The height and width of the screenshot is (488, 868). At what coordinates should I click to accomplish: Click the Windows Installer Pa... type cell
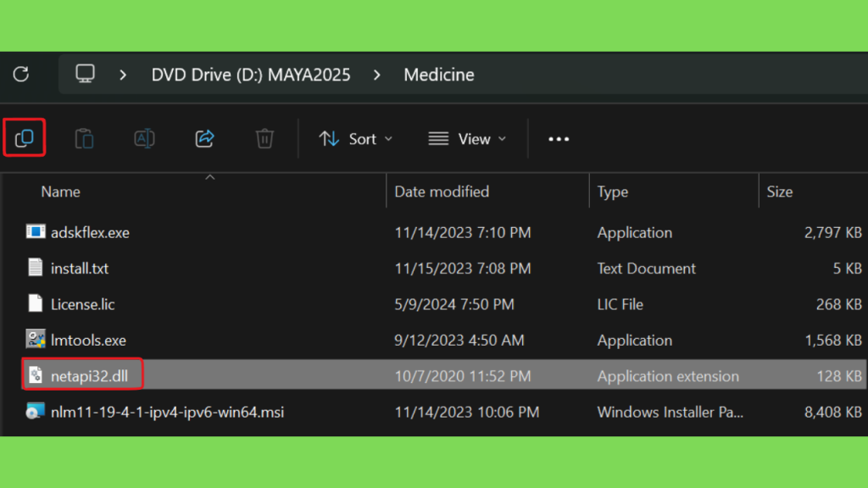tap(670, 413)
